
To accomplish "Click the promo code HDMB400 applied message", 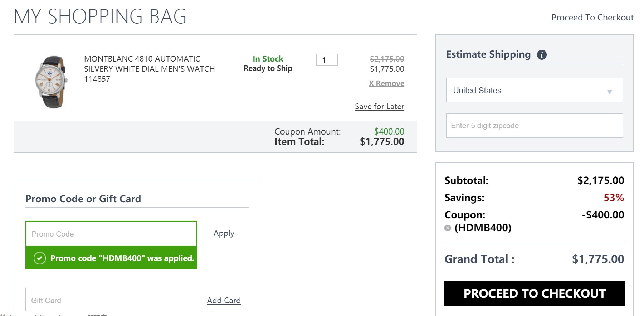I will 111,258.
